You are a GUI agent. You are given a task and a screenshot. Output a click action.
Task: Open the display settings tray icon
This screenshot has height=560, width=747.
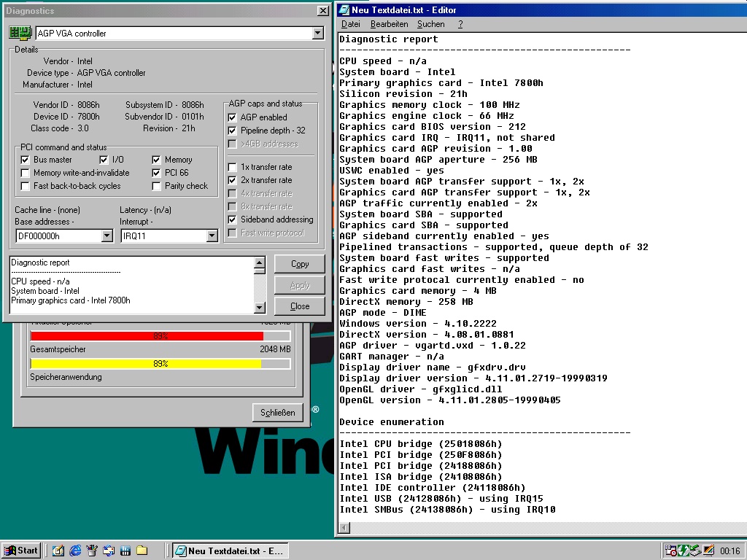[708, 551]
